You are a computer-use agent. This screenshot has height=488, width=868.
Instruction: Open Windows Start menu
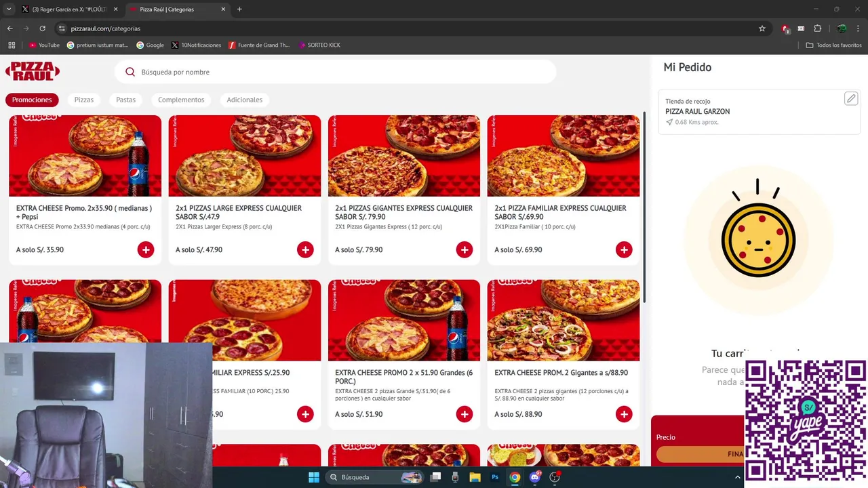click(314, 477)
